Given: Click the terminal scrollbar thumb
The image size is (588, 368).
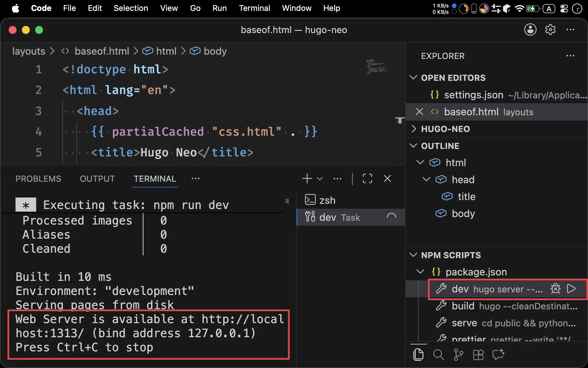Looking at the screenshot, I should [x=287, y=201].
